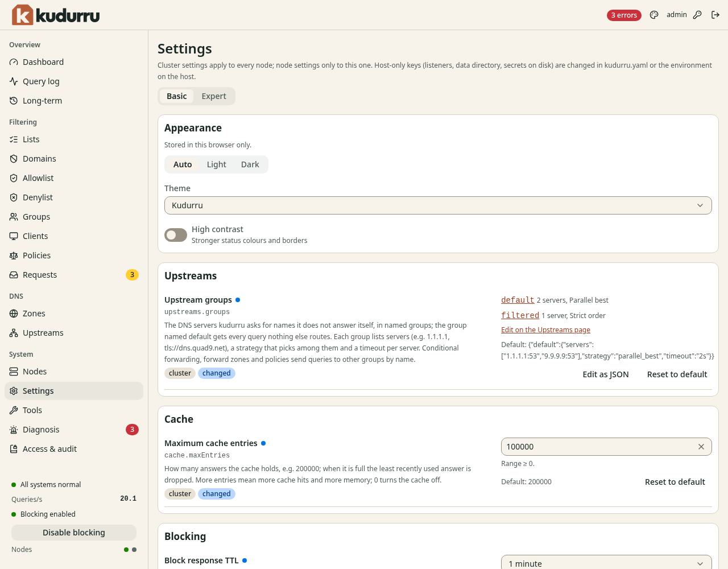Navigate to Groups page
The height and width of the screenshot is (569, 728).
(x=74, y=217)
